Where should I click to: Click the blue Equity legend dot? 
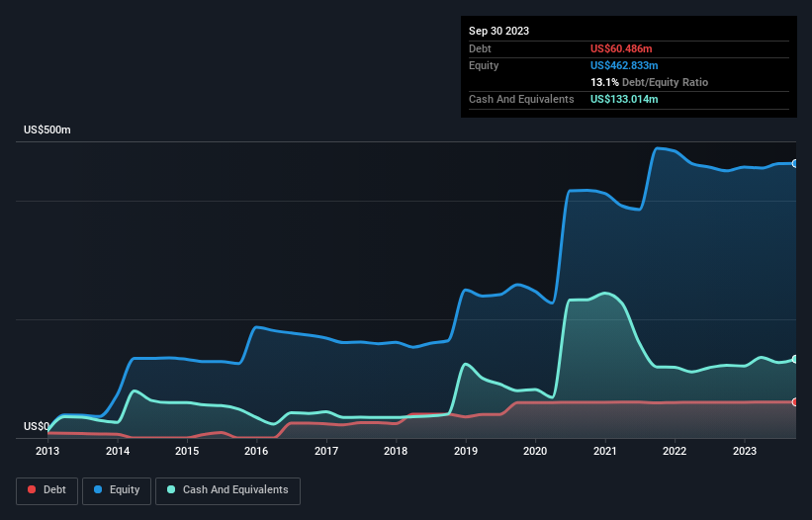pyautogui.click(x=98, y=489)
